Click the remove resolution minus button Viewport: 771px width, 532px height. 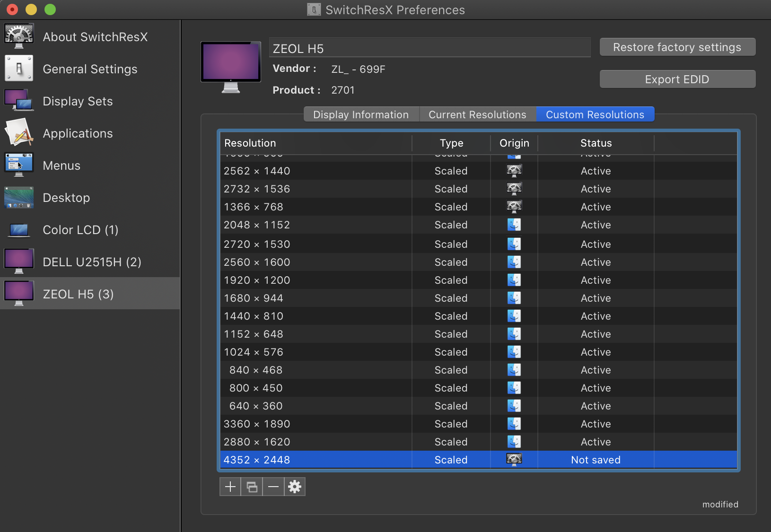[x=273, y=487]
